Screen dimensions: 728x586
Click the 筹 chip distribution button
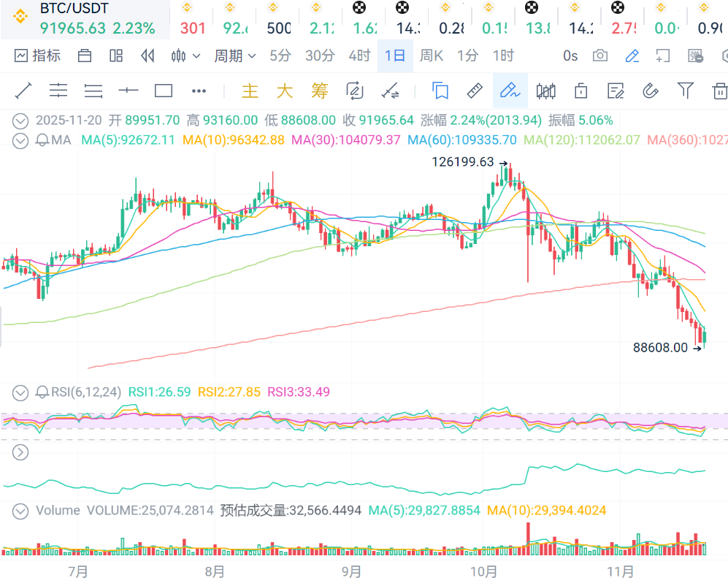(320, 91)
